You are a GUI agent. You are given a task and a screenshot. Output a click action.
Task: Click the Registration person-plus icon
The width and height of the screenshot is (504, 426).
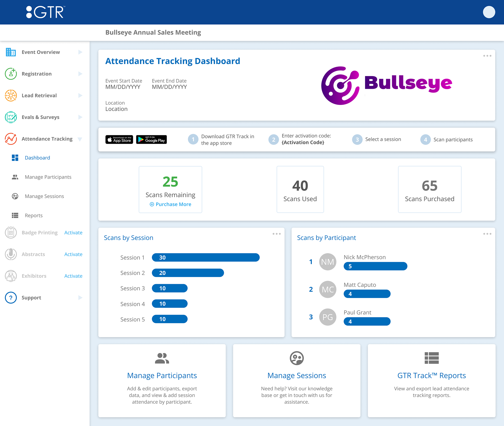[11, 74]
